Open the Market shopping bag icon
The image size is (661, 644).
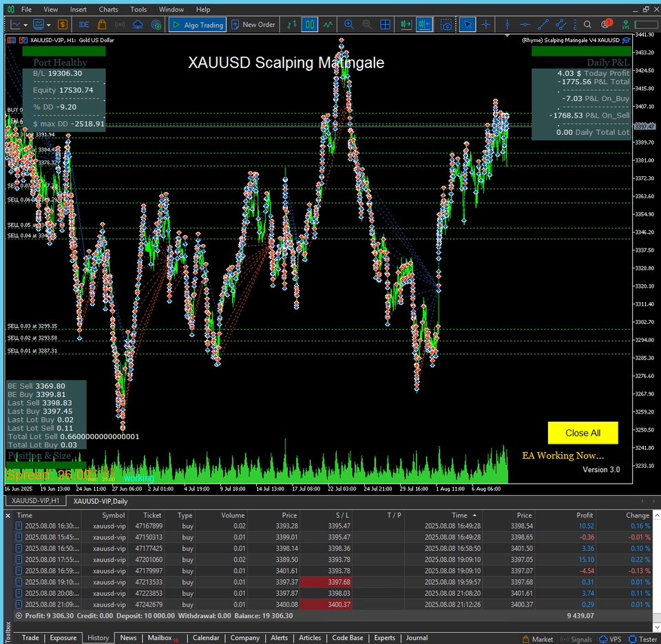coord(103,25)
